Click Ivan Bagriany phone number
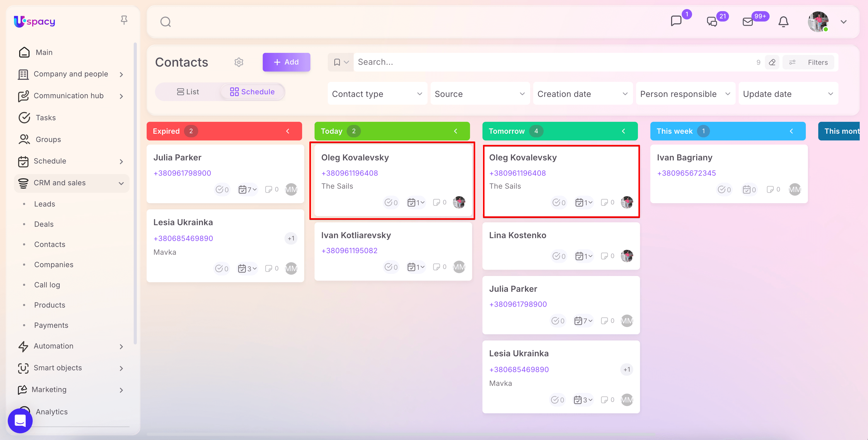This screenshot has height=440, width=868. click(686, 173)
